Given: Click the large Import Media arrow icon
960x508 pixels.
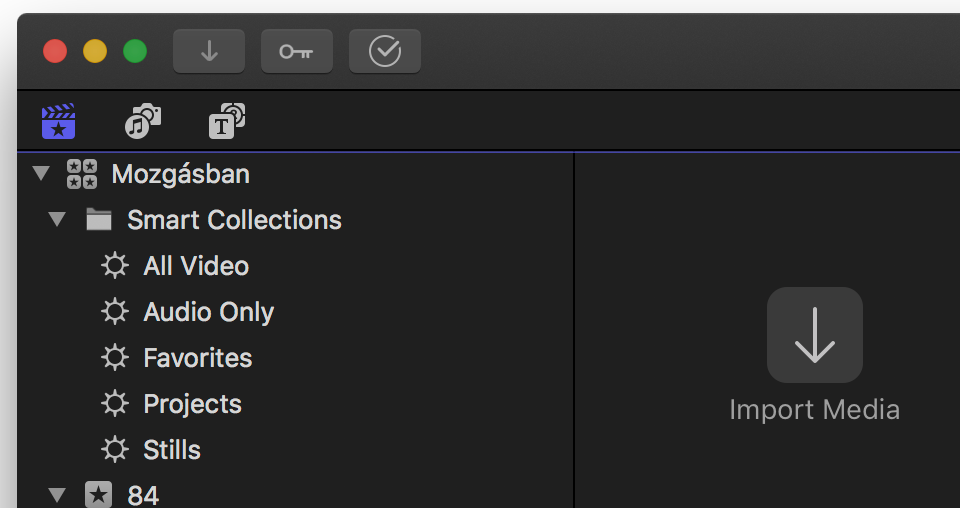Looking at the screenshot, I should tap(815, 335).
